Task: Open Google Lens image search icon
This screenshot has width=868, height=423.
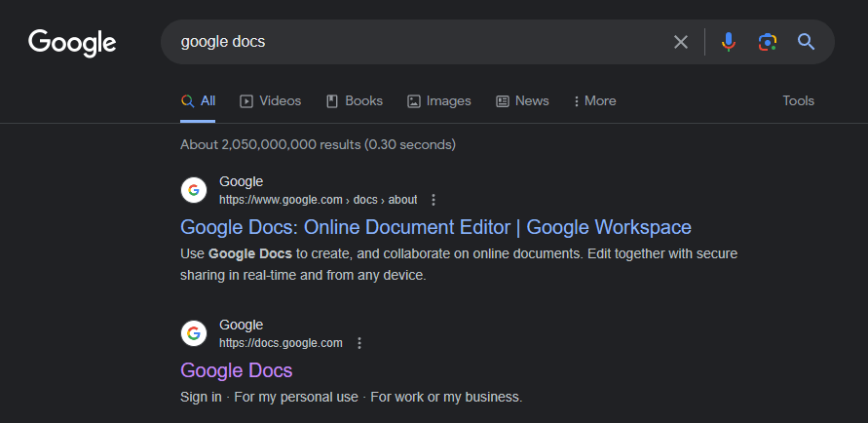Action: pos(768,42)
